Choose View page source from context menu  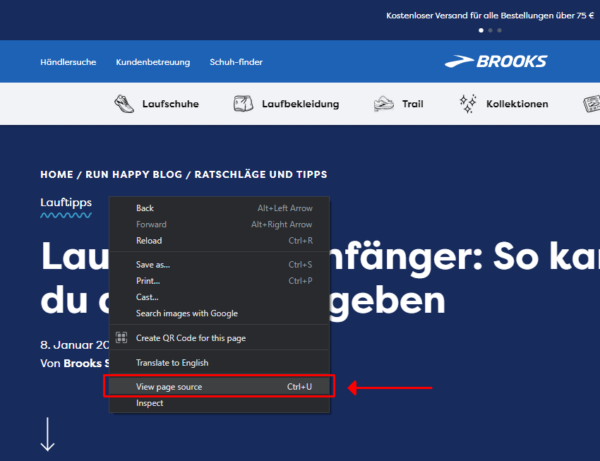tap(169, 386)
